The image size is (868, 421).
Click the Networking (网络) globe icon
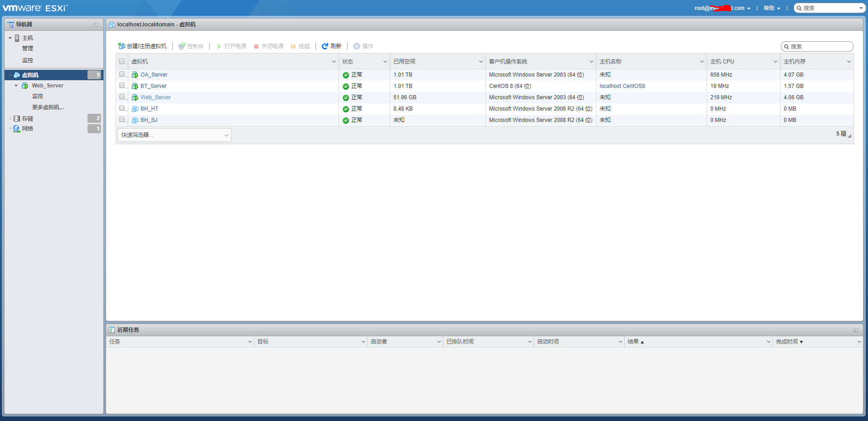point(17,129)
